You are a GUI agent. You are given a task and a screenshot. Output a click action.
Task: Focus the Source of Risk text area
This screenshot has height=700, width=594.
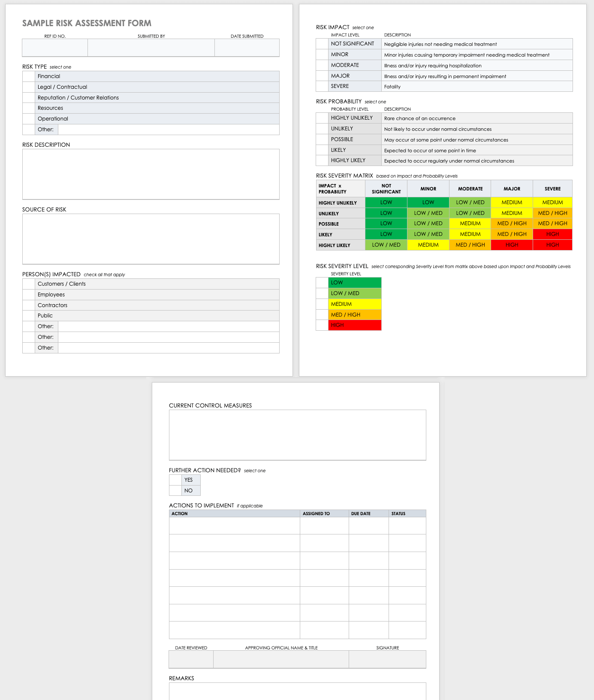[x=151, y=239]
